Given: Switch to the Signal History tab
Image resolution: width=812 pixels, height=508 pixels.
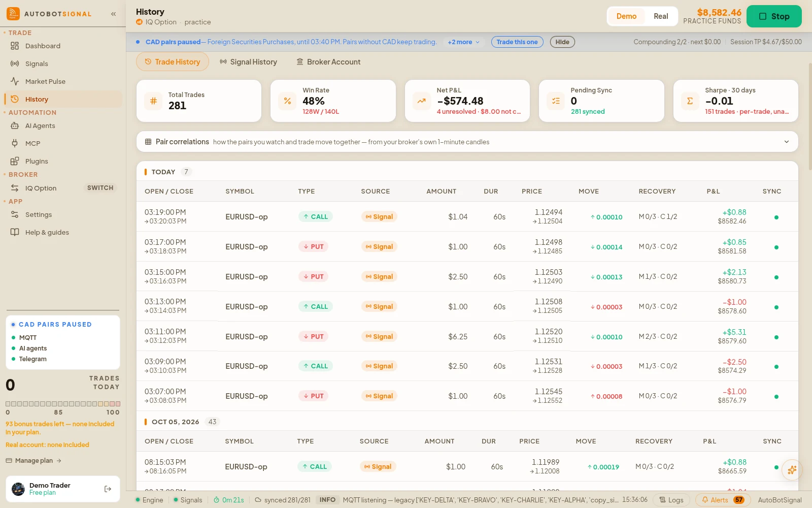Looking at the screenshot, I should coord(249,62).
